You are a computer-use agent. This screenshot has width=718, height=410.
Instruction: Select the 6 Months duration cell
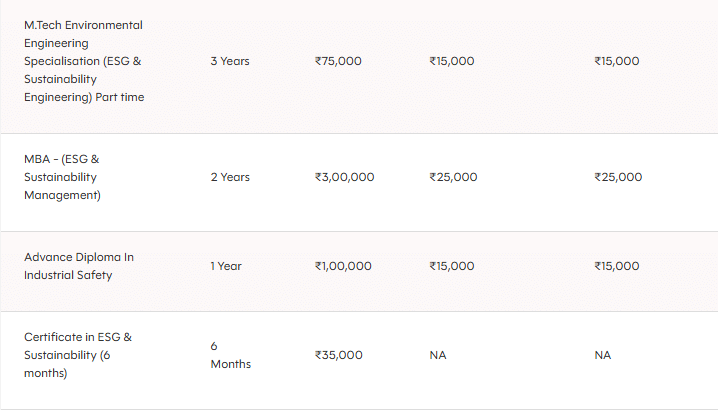(x=230, y=355)
